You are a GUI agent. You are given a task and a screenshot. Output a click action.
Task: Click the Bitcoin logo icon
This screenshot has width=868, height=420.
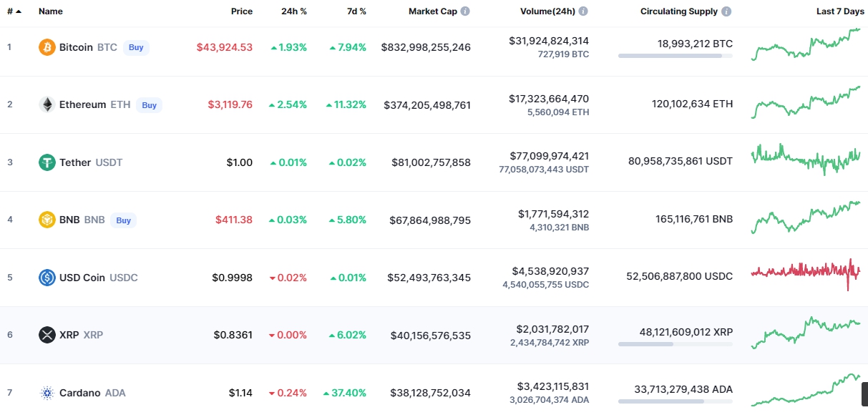[47, 47]
